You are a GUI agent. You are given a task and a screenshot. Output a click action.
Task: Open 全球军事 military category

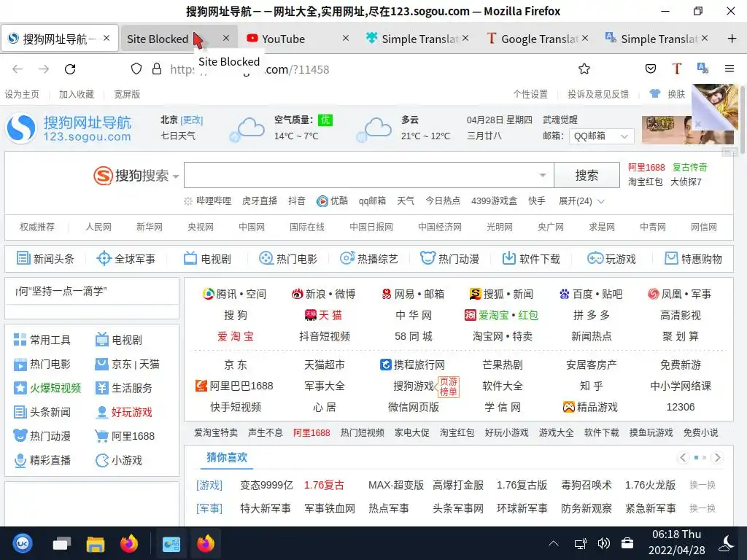click(x=125, y=259)
